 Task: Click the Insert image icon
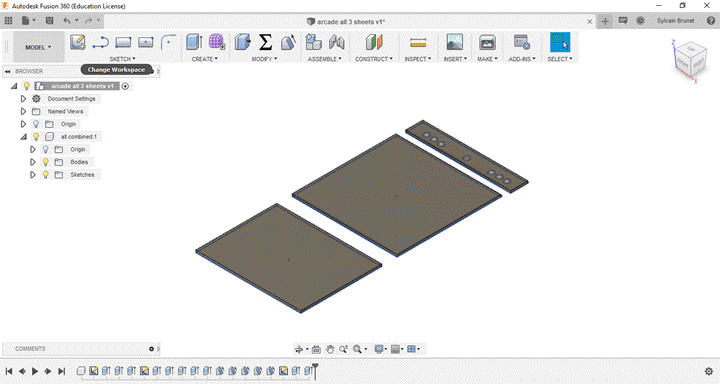[455, 42]
